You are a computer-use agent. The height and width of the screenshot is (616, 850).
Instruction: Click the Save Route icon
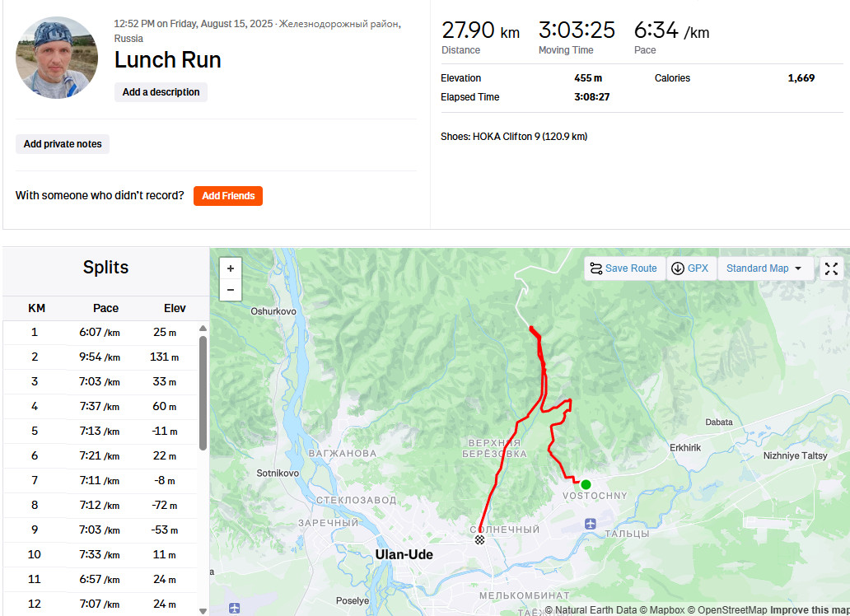pyautogui.click(x=595, y=268)
